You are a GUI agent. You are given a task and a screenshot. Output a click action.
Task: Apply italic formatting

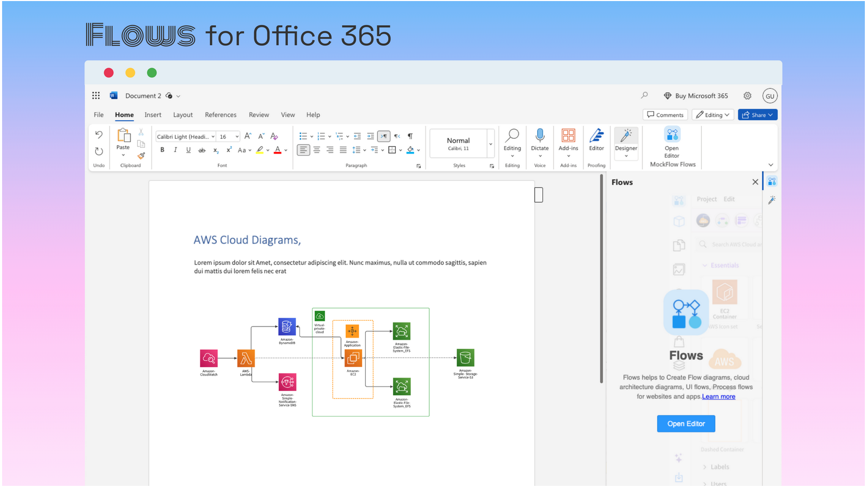pos(175,150)
